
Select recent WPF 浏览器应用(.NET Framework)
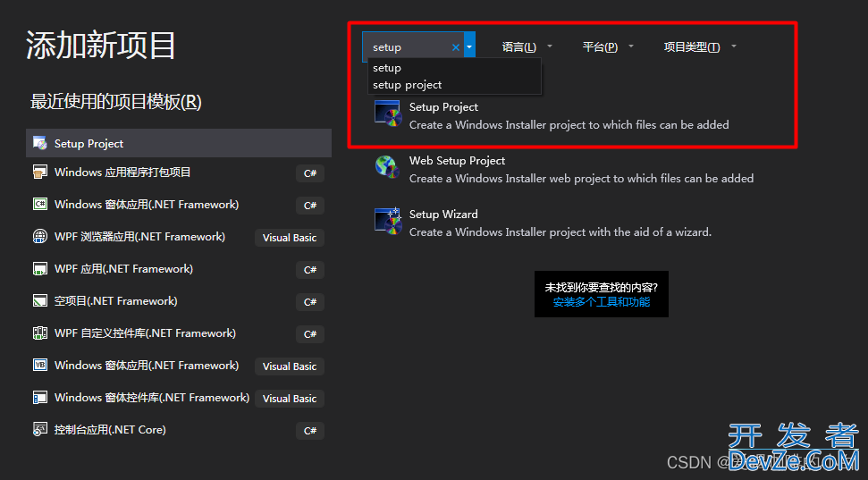pos(179,236)
